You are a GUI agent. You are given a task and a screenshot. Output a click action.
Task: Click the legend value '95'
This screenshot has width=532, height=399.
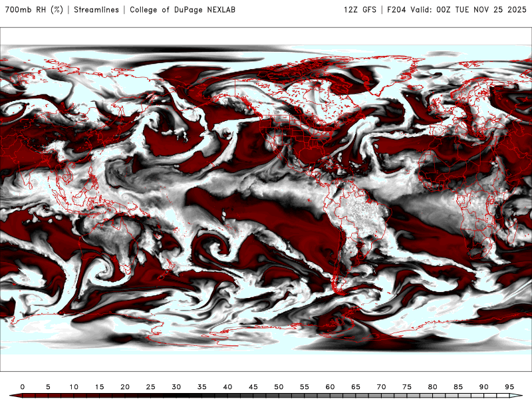(509, 387)
